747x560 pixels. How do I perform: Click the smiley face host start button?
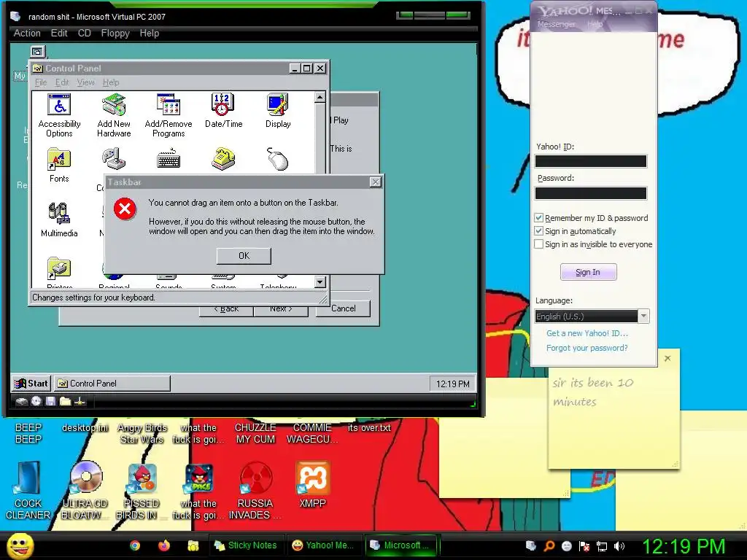coord(20,545)
